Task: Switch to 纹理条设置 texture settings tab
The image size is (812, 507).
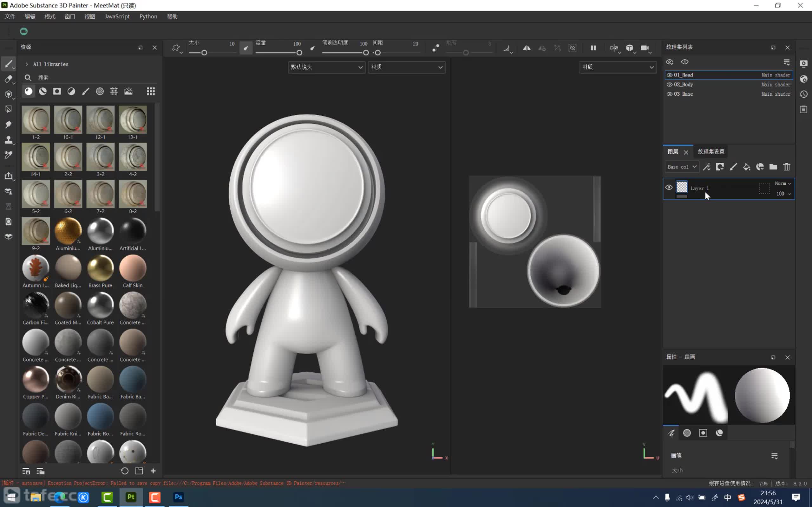Action: click(x=710, y=151)
